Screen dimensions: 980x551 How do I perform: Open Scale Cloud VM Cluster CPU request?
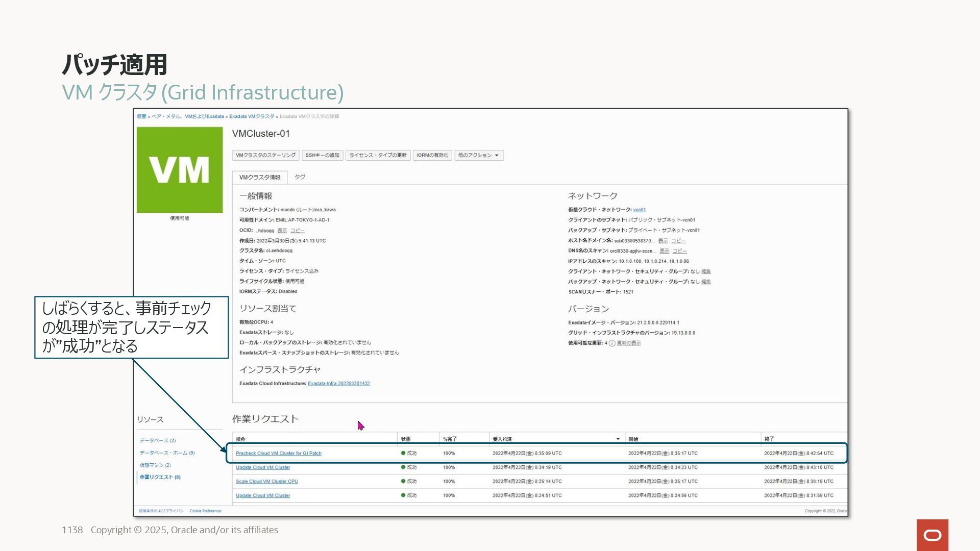click(x=266, y=482)
